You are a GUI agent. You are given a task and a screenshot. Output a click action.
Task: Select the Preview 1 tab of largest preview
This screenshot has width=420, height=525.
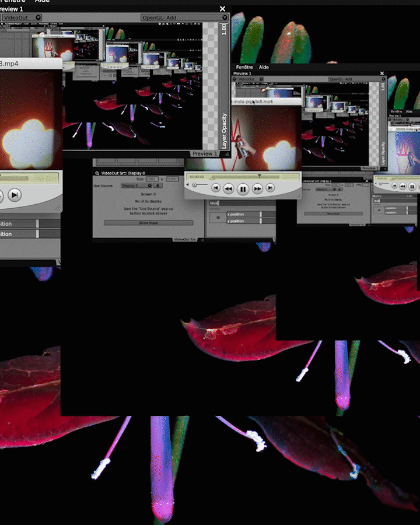click(205, 153)
